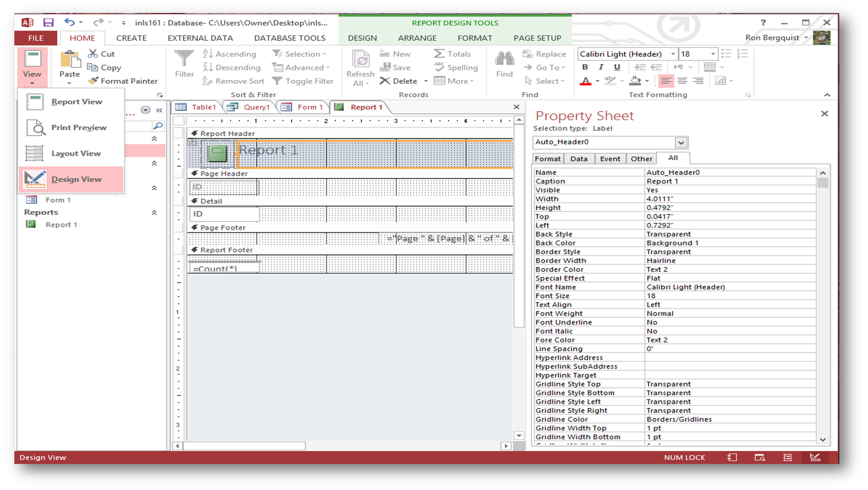
Task: Click the Format Painter brush icon
Action: (x=93, y=81)
